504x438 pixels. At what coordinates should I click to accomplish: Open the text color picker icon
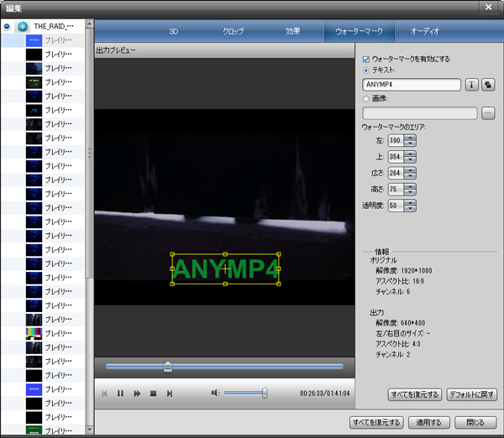[x=488, y=85]
